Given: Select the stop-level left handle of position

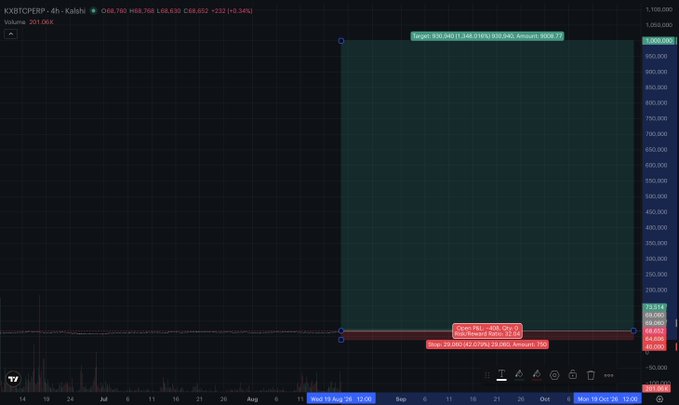Looking at the screenshot, I should (x=341, y=340).
